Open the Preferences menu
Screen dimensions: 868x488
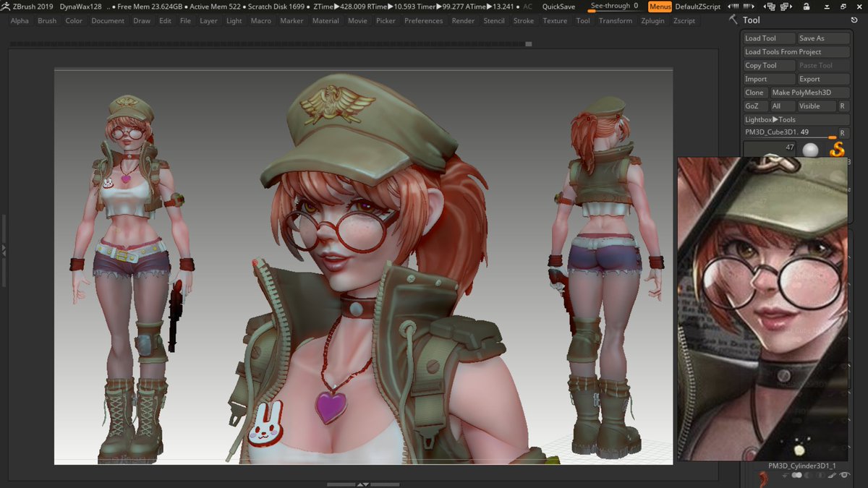click(x=423, y=21)
